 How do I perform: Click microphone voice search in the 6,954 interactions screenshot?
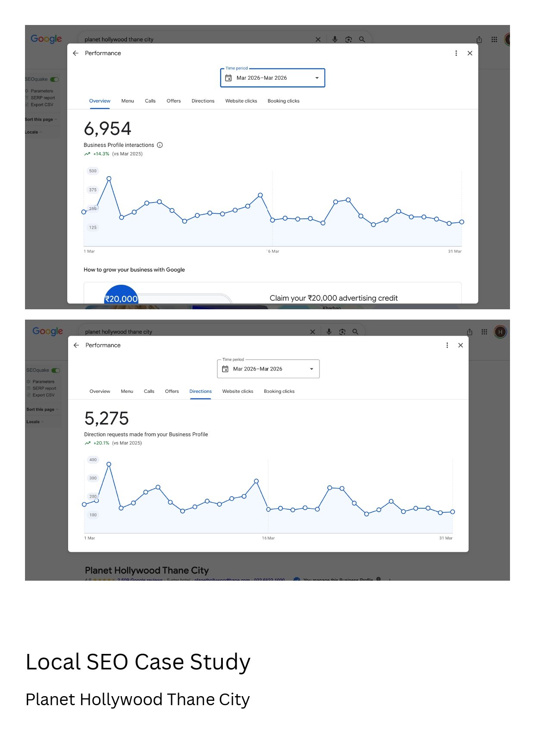335,39
